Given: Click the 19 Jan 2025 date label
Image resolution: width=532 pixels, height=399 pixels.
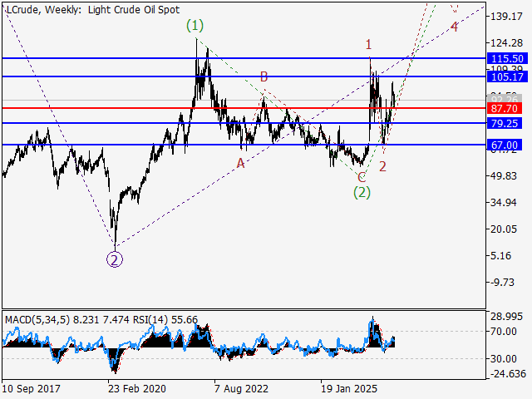Looking at the screenshot, I should point(349,388).
